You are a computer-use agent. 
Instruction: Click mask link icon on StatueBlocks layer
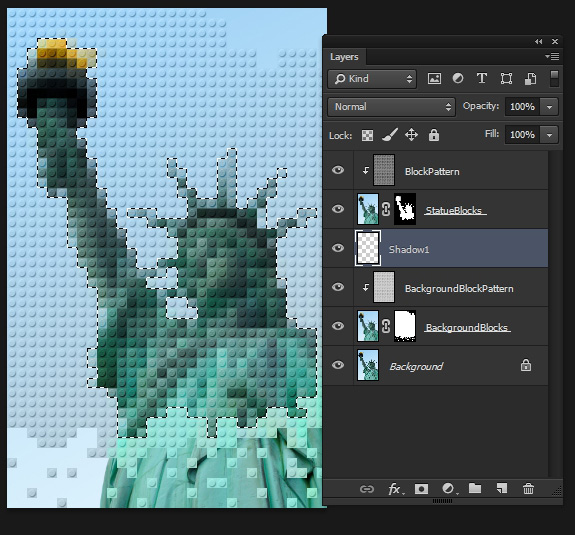[386, 209]
